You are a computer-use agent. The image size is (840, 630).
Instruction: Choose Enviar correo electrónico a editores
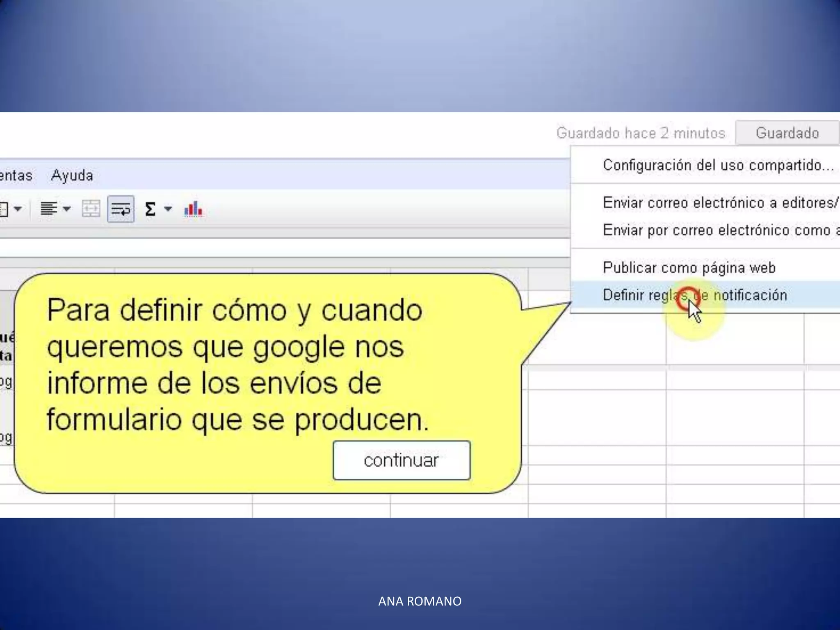[x=720, y=203]
